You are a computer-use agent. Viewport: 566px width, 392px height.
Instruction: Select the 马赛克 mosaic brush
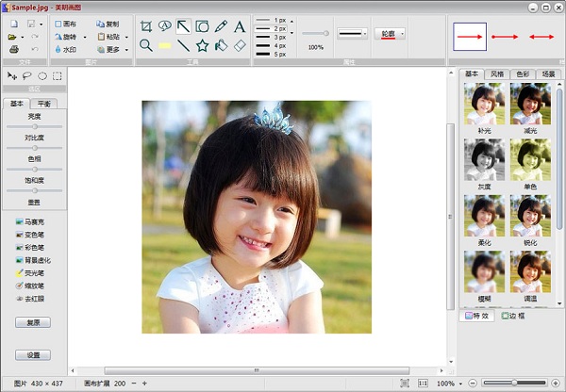pos(32,221)
